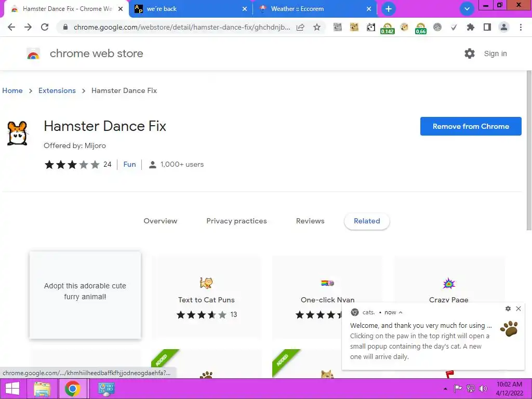Click the Hamster Dance Fix hamster icon
Screen dimensions: 532x399
pos(17,134)
